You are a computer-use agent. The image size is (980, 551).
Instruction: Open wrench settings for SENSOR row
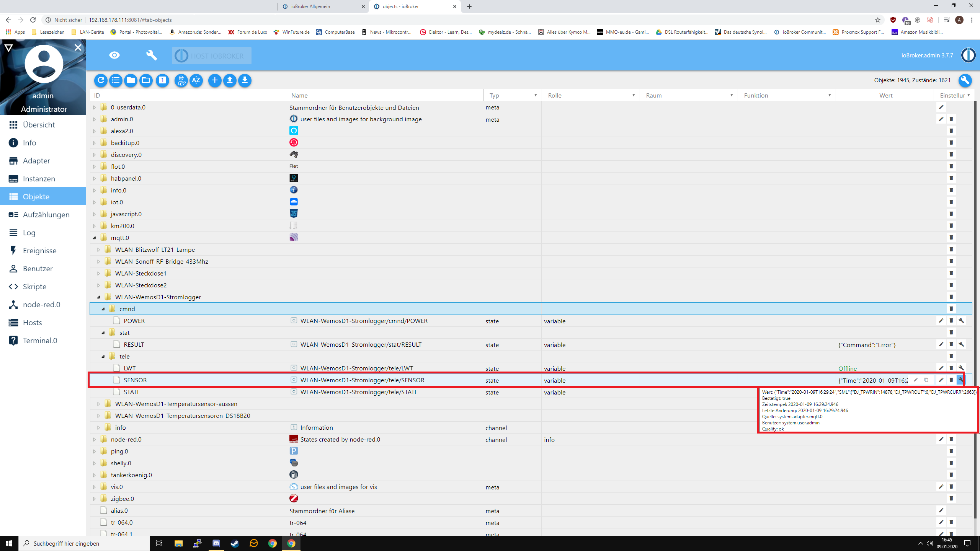(x=960, y=380)
